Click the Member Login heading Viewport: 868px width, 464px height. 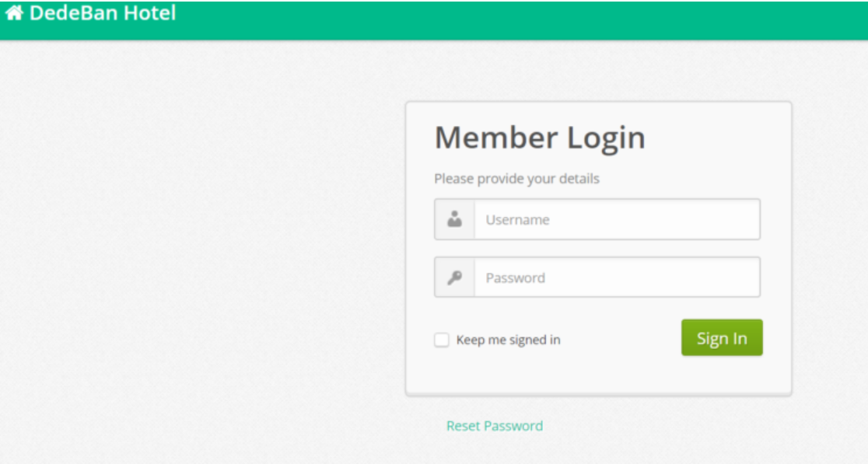point(540,138)
